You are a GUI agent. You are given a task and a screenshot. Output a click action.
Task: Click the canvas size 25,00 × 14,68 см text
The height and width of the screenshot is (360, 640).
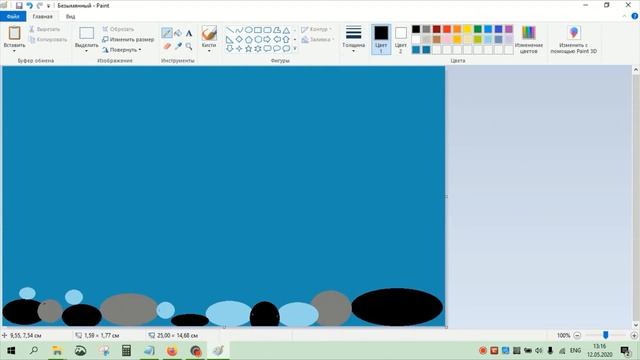pos(177,336)
